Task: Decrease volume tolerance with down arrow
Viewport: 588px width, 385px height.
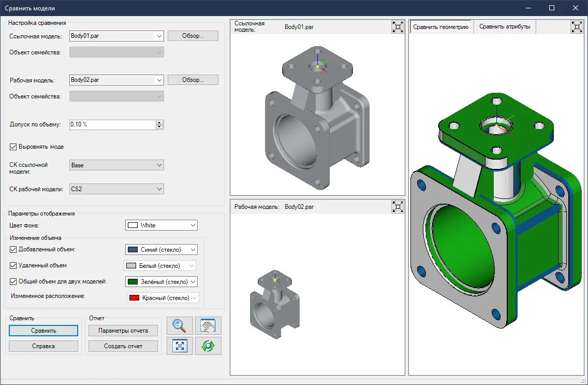Action: click(x=159, y=127)
